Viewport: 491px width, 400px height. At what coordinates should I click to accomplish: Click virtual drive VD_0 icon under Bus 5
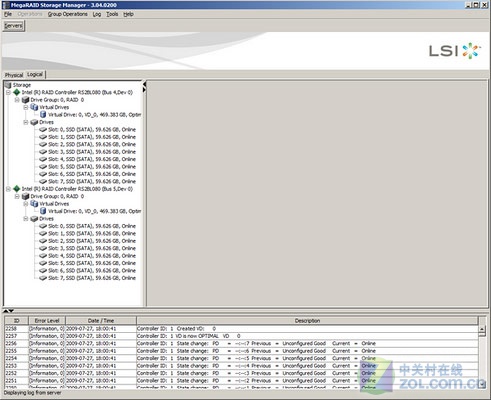point(43,211)
